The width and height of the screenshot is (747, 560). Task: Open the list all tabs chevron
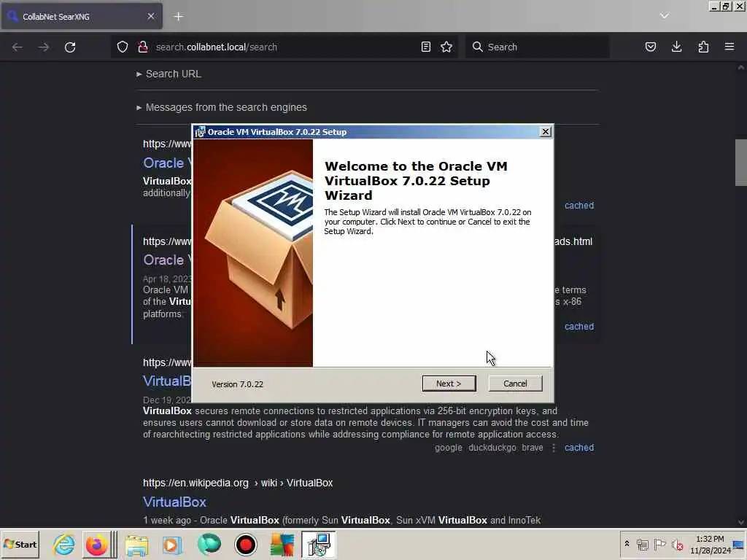(665, 16)
